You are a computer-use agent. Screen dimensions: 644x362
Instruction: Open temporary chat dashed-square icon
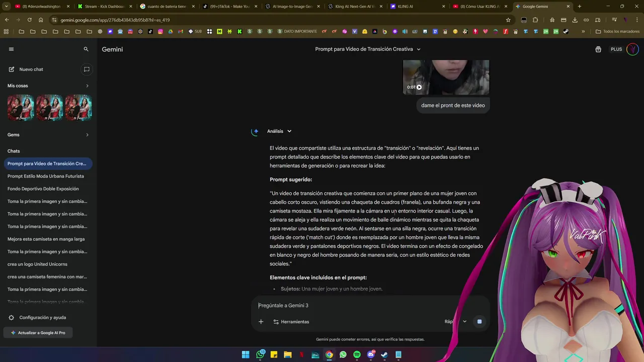87,69
